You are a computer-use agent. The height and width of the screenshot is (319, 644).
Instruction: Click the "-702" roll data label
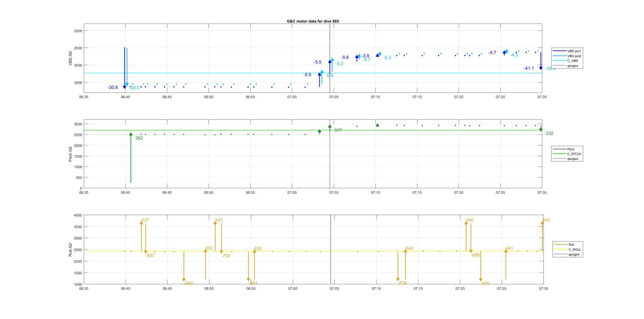tap(226, 255)
